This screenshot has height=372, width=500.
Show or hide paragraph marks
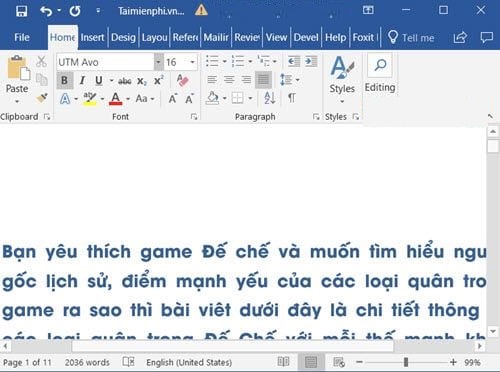point(292,98)
